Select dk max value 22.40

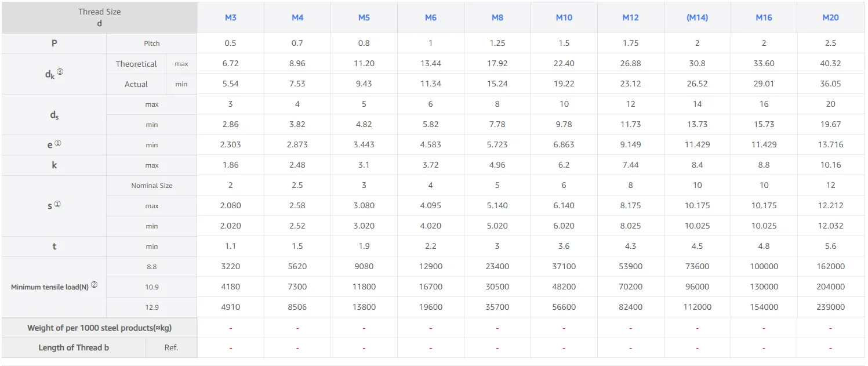tap(564, 63)
